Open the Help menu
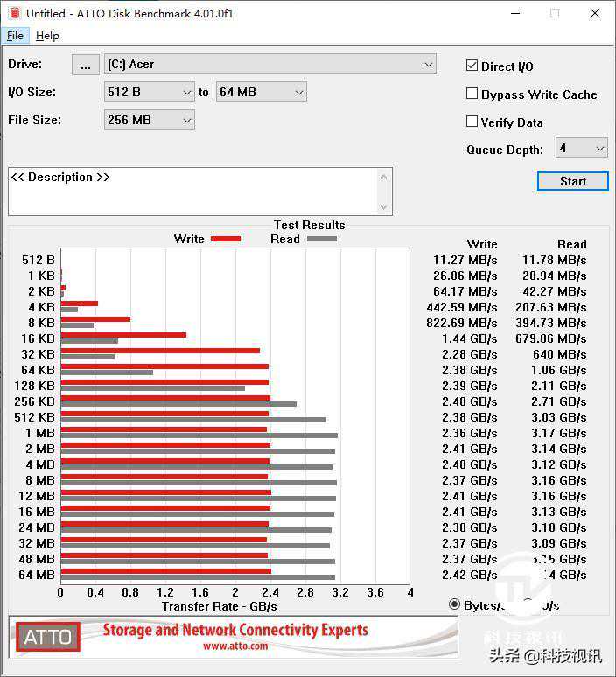The height and width of the screenshot is (677, 616). 47,36
